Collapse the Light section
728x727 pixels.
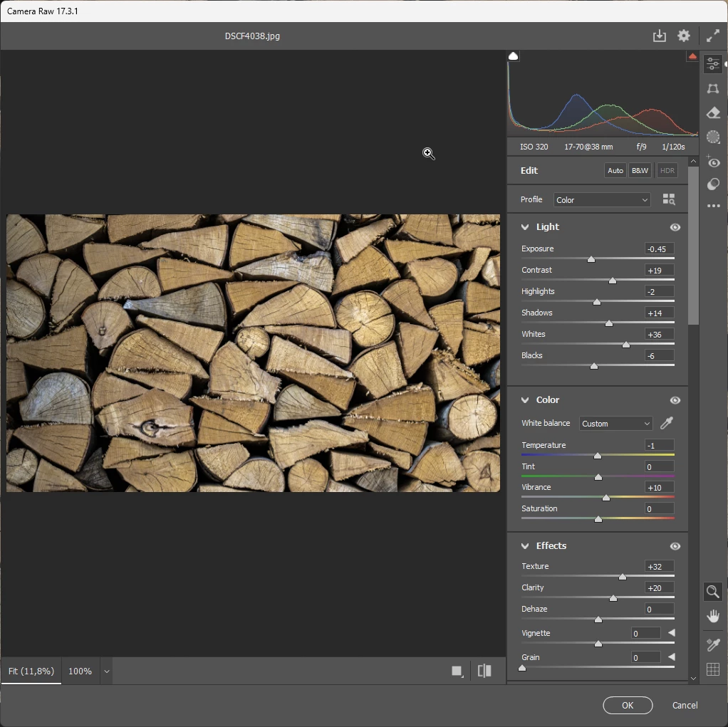pyautogui.click(x=526, y=227)
